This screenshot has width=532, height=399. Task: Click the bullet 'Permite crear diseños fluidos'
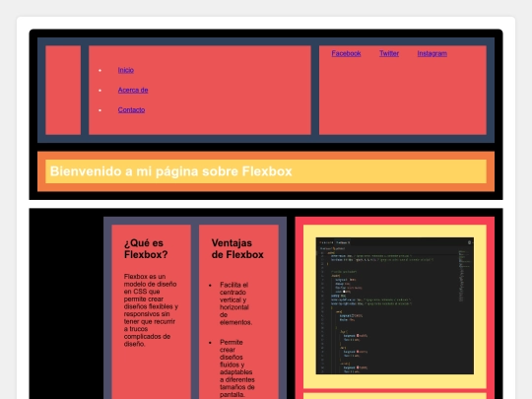[x=236, y=368]
